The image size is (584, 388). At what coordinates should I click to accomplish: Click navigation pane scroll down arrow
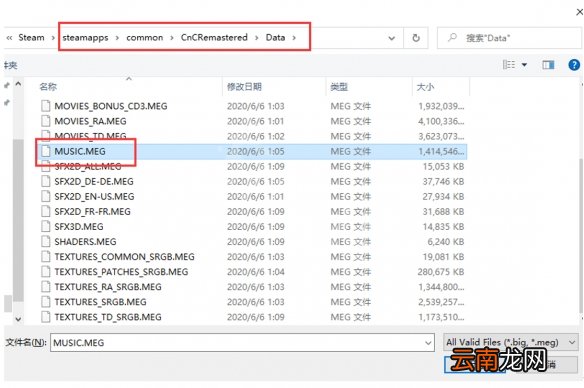pos(18,319)
